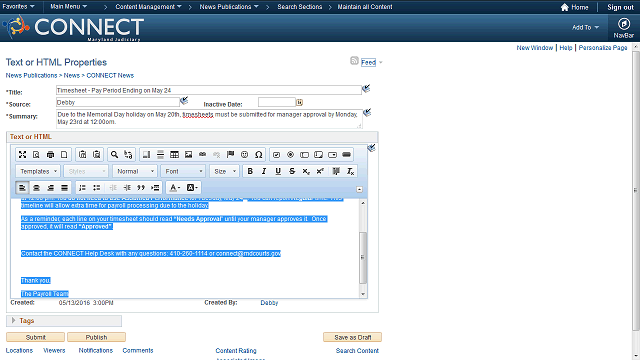This screenshot has height=360, width=640.
Task: Open News Publications breadcrumb menu
Action: click(x=229, y=7)
